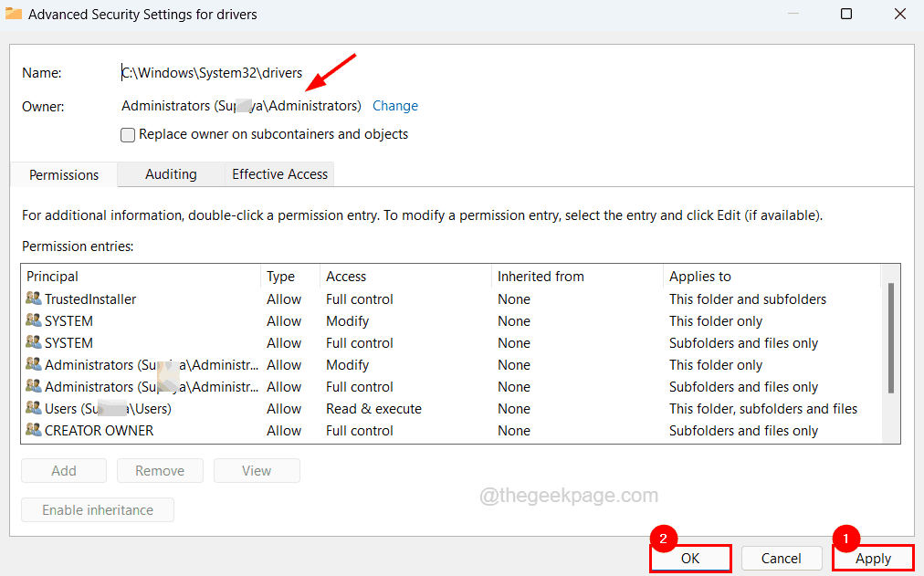Enable Replace owner on subcontainers and objects
Viewport: 924px width, 576px height.
click(128, 134)
